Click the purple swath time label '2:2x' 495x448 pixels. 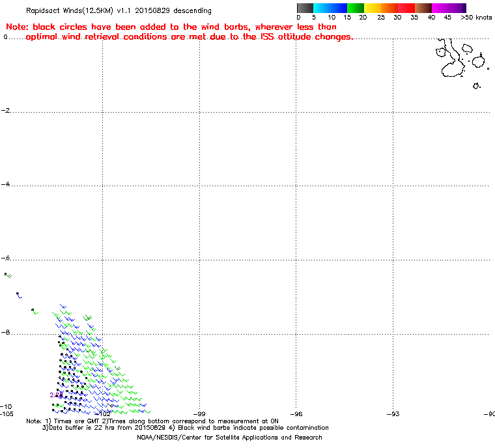(x=56, y=395)
